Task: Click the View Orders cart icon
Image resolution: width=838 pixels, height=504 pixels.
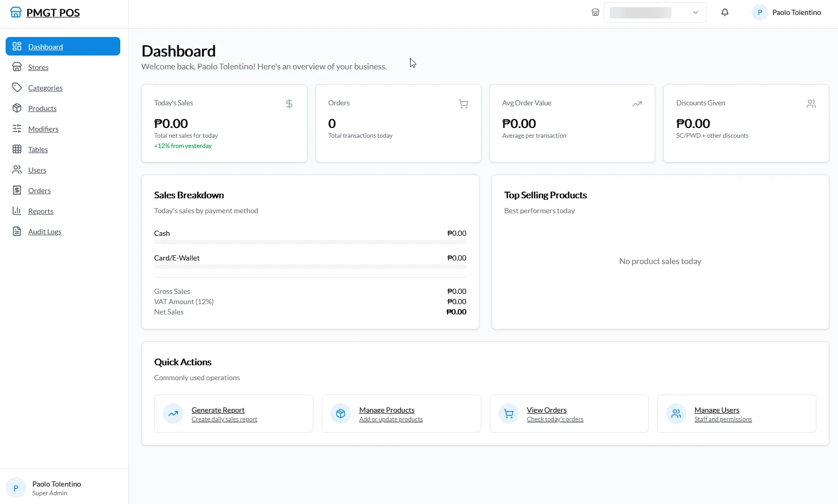Action: click(x=509, y=414)
